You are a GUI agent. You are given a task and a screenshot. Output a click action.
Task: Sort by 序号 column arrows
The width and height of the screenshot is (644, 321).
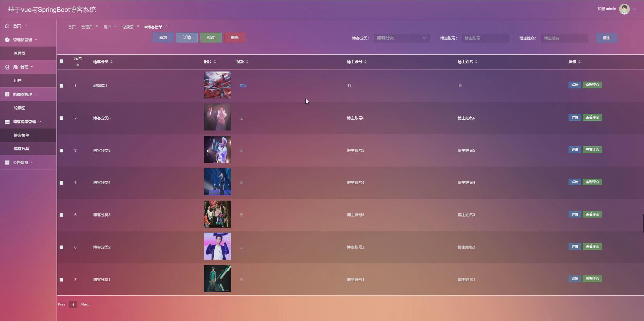(78, 65)
